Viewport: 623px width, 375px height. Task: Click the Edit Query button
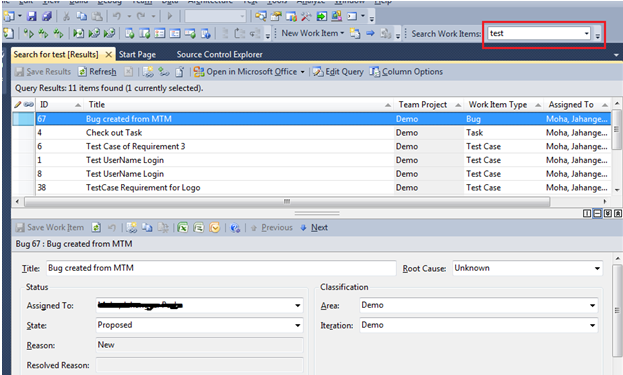338,72
